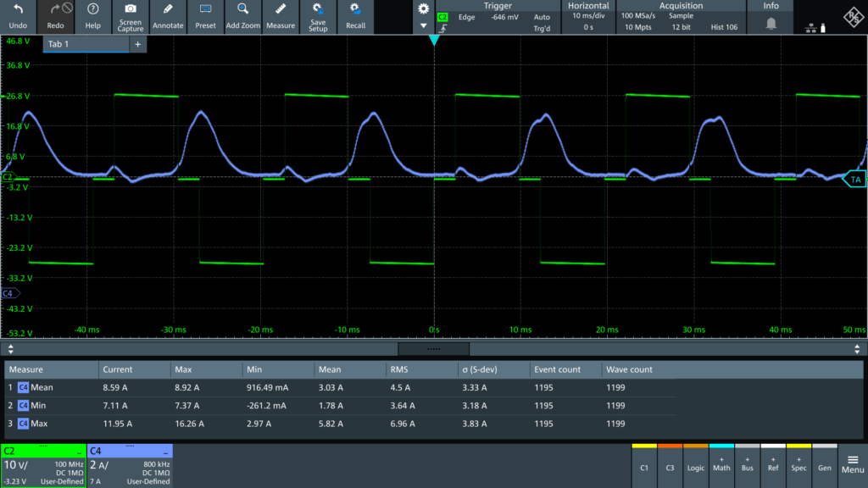Add a new tab with plus button
Screen dimensions: 868x488
(x=137, y=44)
